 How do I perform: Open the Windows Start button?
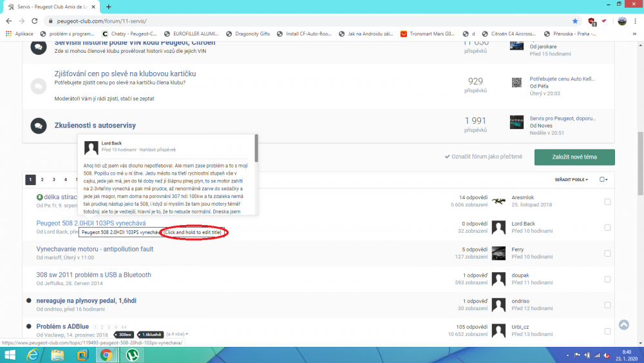click(x=10, y=355)
